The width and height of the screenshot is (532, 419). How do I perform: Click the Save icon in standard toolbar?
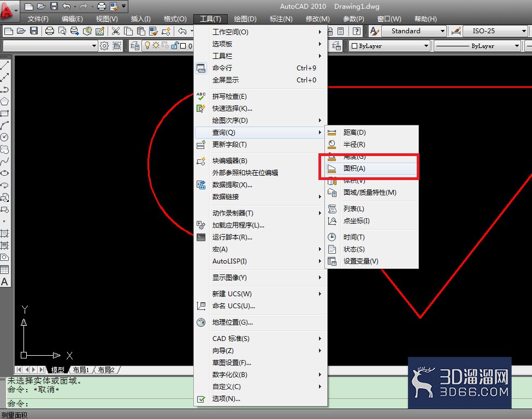coord(33,31)
